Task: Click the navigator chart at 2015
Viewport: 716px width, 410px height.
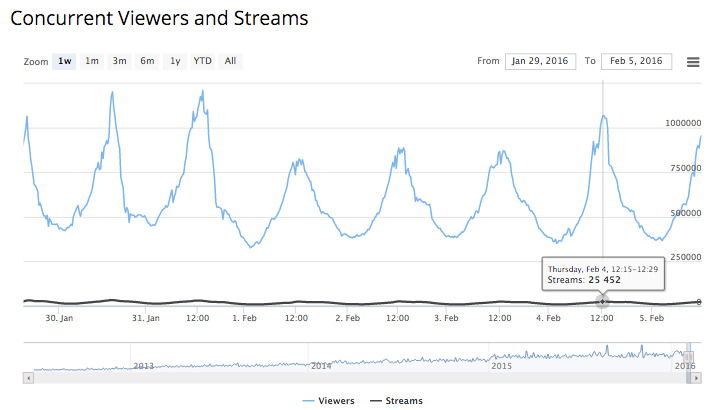Action: (501, 366)
